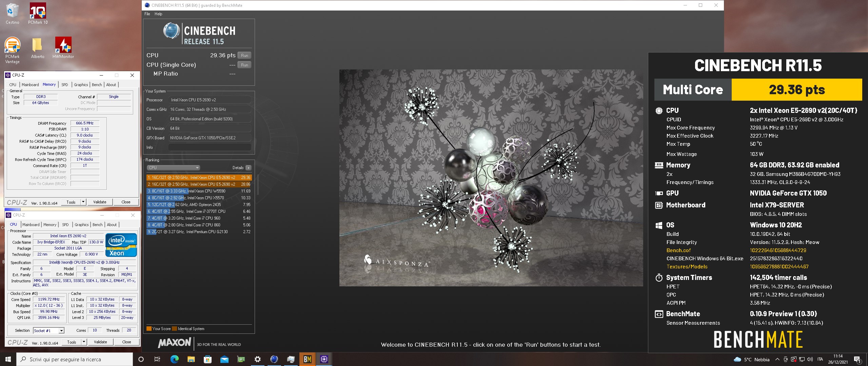Screen dimensions: 868x366
Task: Open File Explorer from the taskbar
Action: 191,359
